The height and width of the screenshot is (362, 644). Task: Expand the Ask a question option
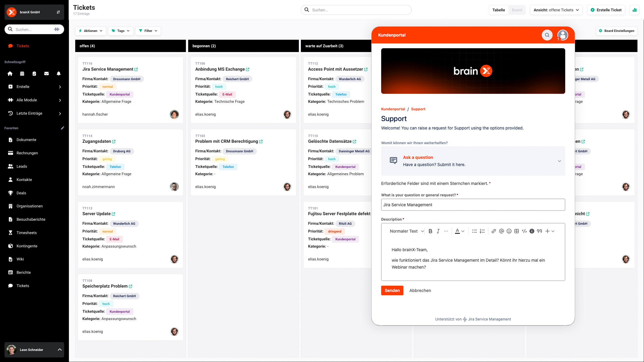[x=559, y=161]
